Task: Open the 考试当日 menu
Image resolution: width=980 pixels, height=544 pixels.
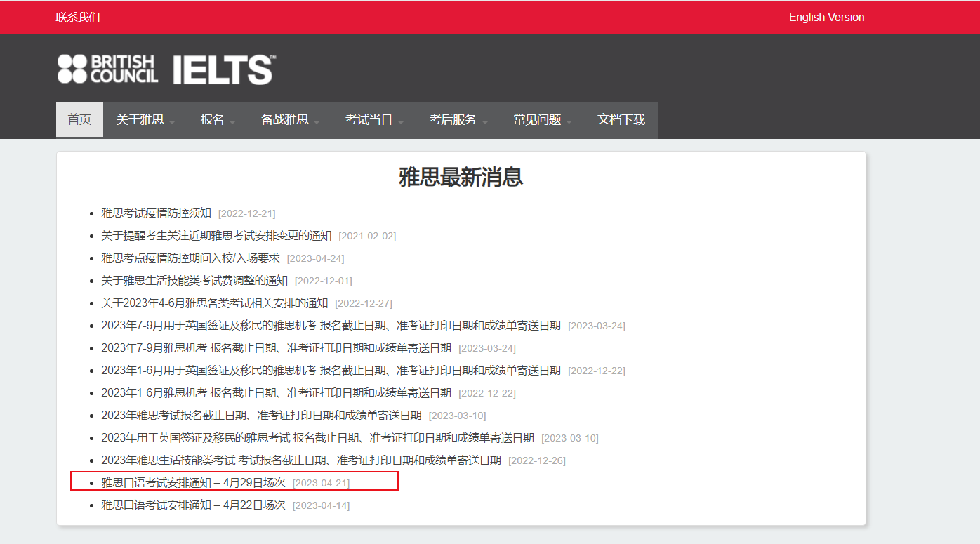Action: pos(374,120)
